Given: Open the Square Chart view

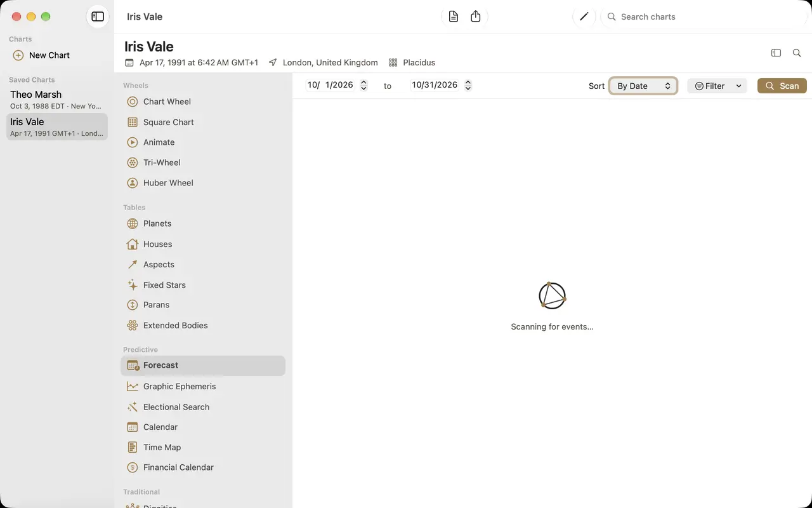Looking at the screenshot, I should click(x=203, y=122).
